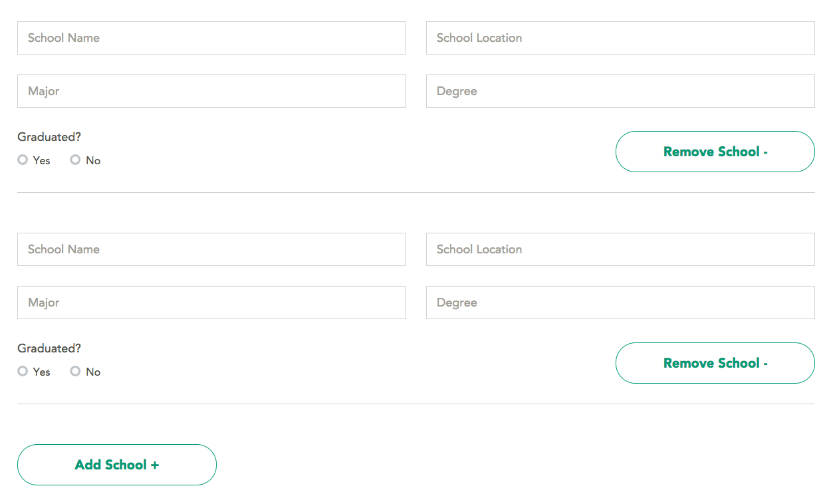The image size is (831, 504).
Task: Click the plus sign in Add School button
Action: 155,465
